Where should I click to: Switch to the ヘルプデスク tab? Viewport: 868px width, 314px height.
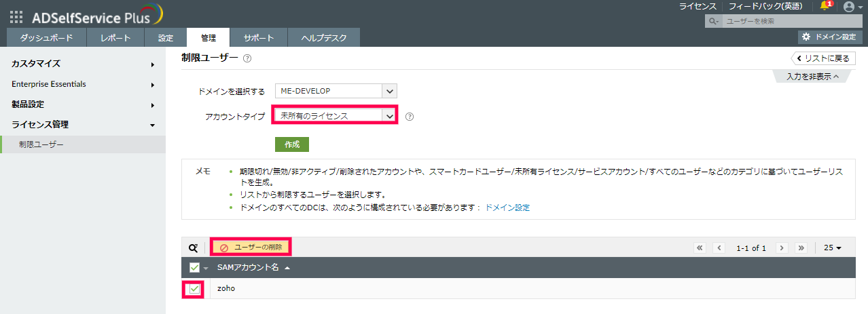(x=324, y=37)
